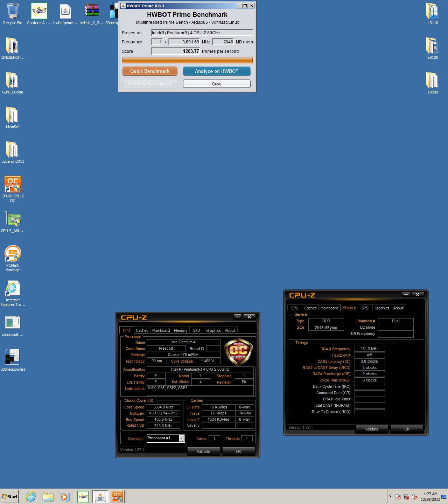The image size is (448, 504).
Task: Open the Capture-A desktop icon
Action: [38, 14]
